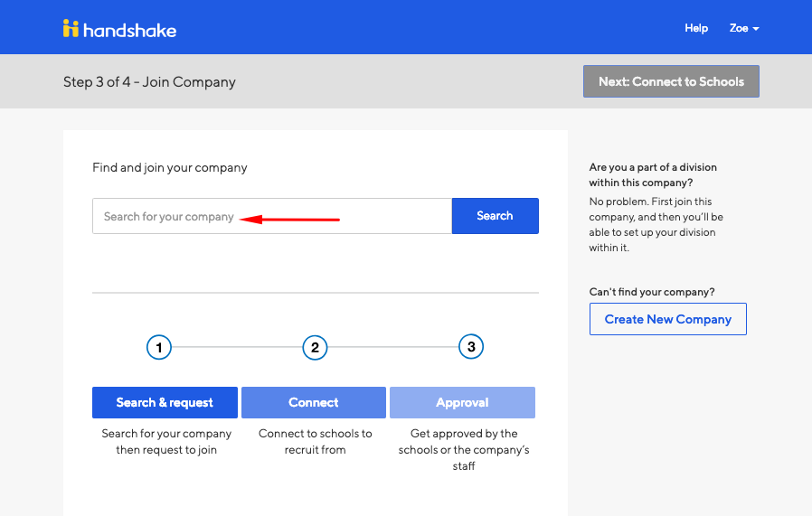Screen dimensions: 812x516
Task: Click 'Find and join your company' text
Action: 169,168
